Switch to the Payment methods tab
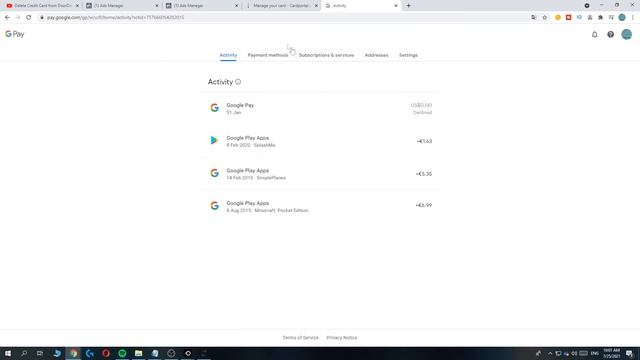Image resolution: width=640 pixels, height=360 pixels. [268, 55]
